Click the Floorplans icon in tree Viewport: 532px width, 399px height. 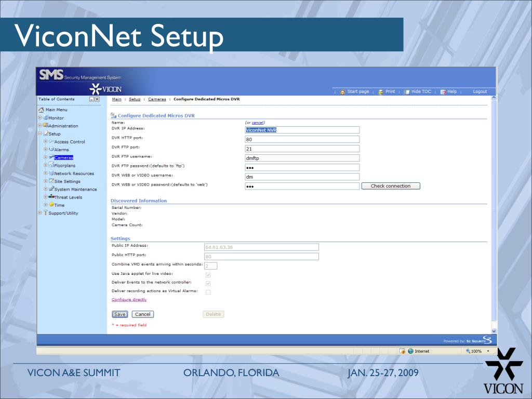[x=51, y=165]
